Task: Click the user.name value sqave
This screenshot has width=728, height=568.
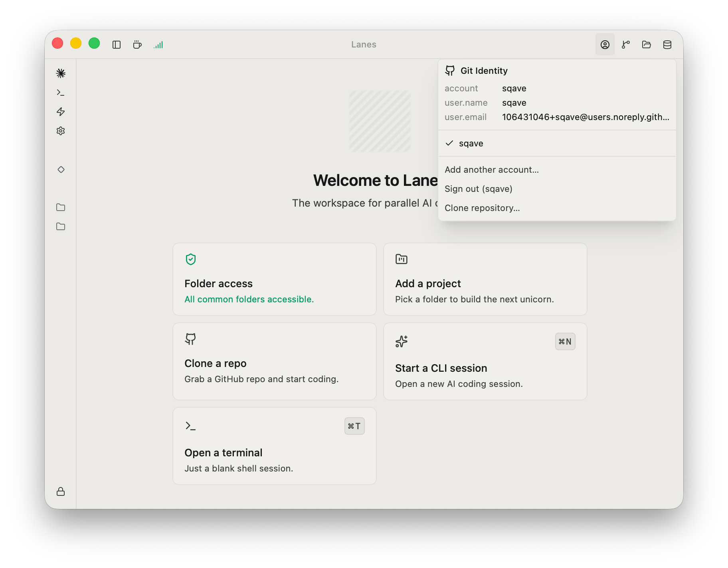Action: coord(514,103)
